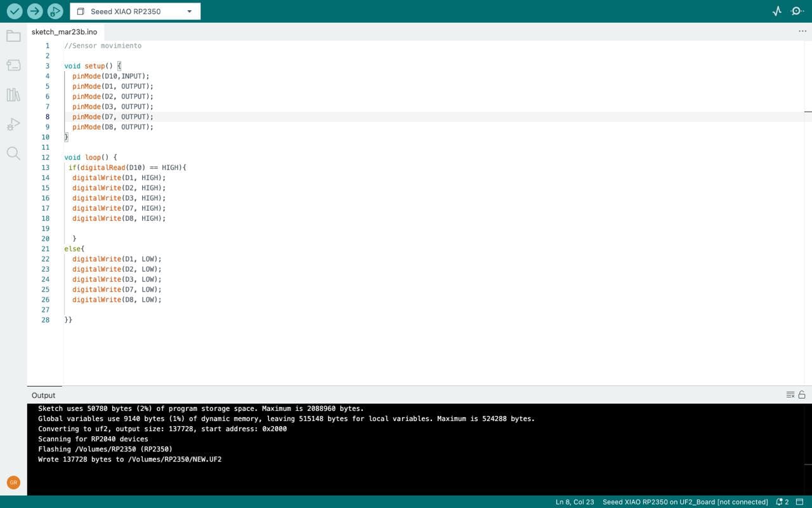Click the 'pinMode(D10,INPUT);' line
812x508 pixels.
click(111, 76)
